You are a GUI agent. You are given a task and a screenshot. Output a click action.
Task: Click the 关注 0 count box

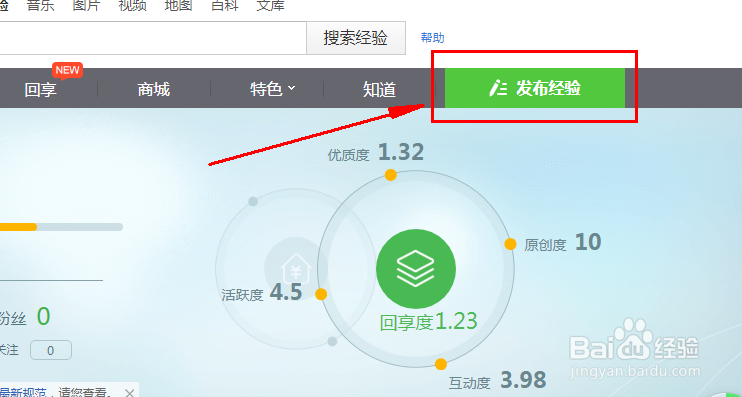(x=51, y=351)
